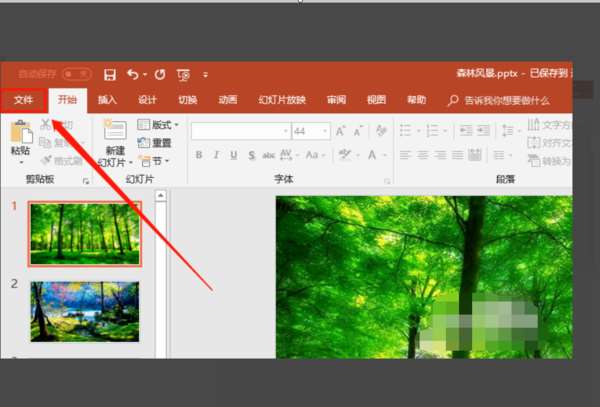Image resolution: width=600 pixels, height=407 pixels.
Task: Expand the Layout (版式) dropdown
Action: point(158,125)
